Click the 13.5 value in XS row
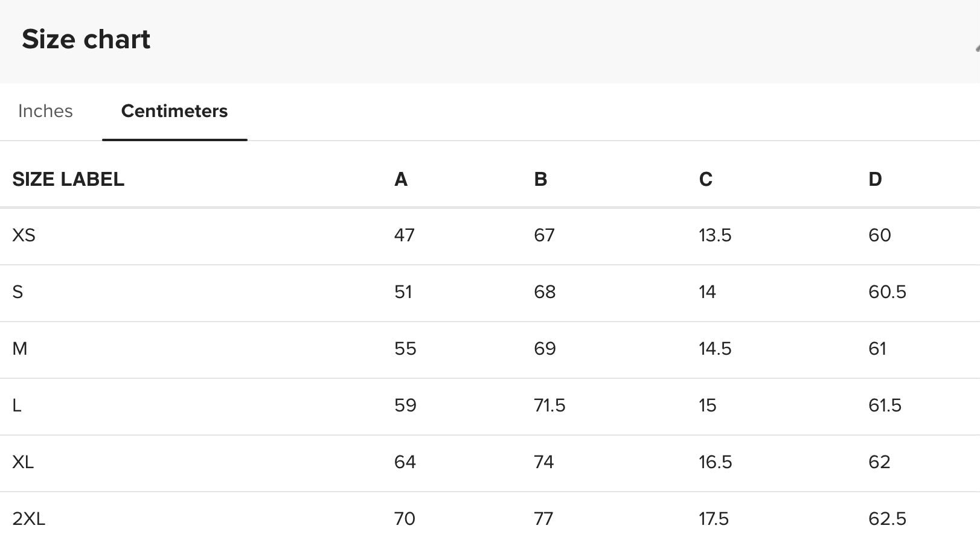The width and height of the screenshot is (980, 546). pos(715,235)
